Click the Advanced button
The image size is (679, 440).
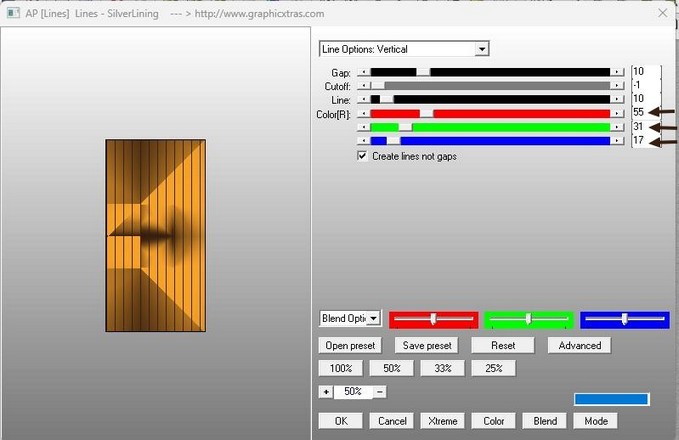point(579,345)
